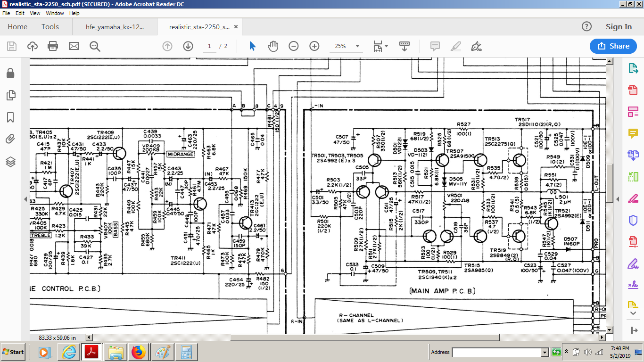
Task: Click the Save file icon
Action: coord(12,46)
